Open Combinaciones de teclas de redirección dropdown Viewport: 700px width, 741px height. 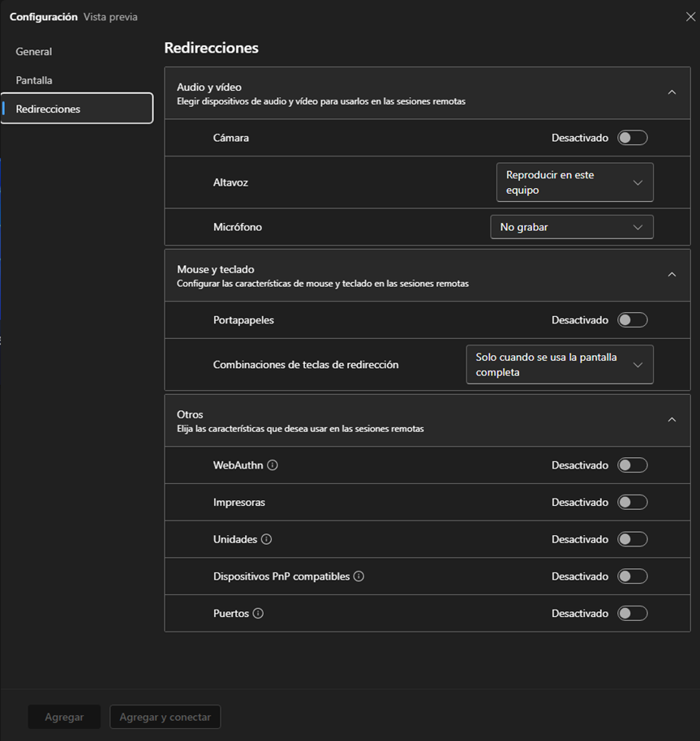point(559,365)
